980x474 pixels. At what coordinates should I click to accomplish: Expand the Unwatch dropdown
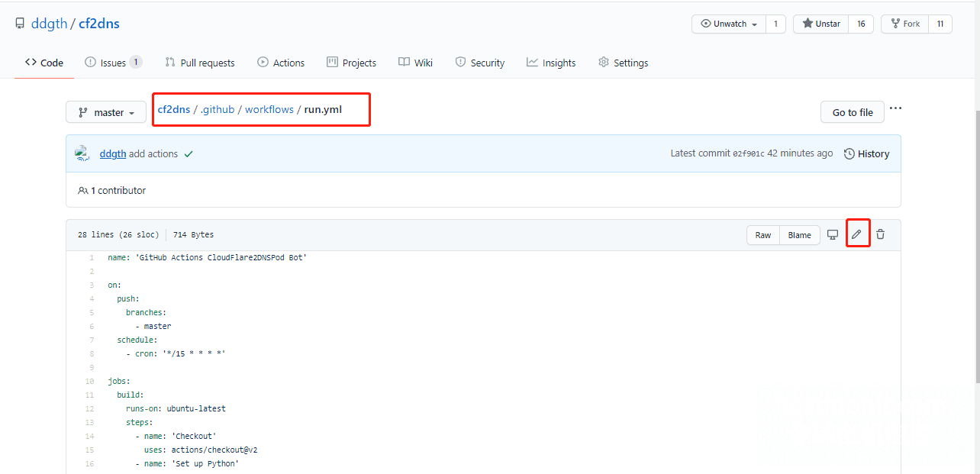point(728,24)
